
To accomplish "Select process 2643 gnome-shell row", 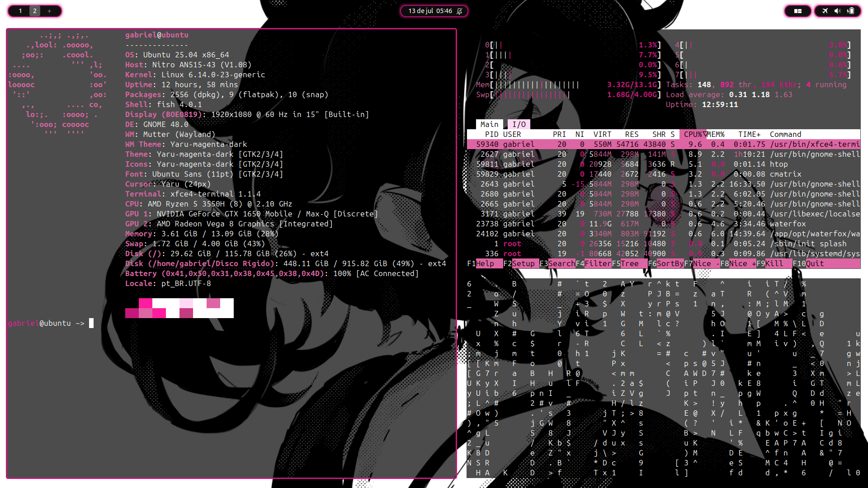I will [663, 184].
